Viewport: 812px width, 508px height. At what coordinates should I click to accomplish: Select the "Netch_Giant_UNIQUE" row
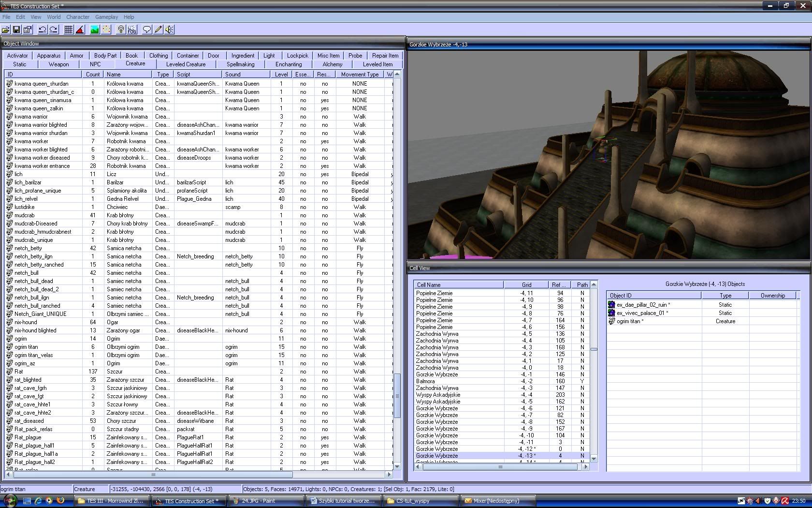(199, 314)
